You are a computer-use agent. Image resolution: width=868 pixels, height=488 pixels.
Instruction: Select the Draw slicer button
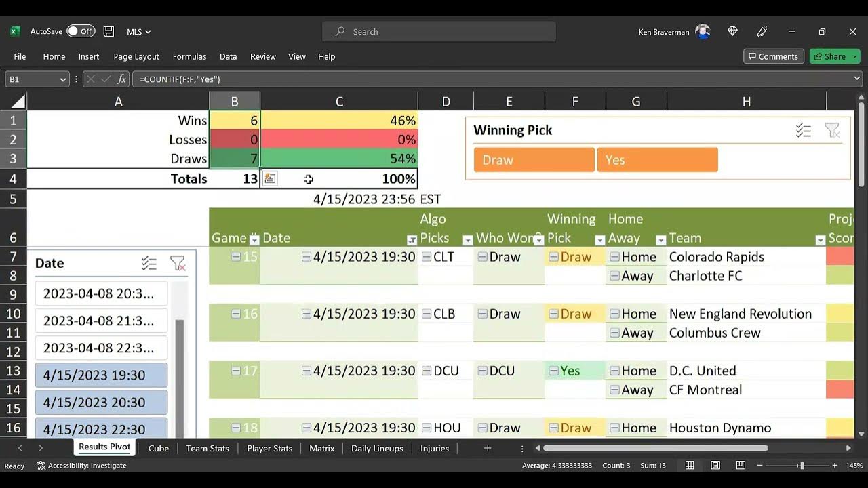pos(534,160)
